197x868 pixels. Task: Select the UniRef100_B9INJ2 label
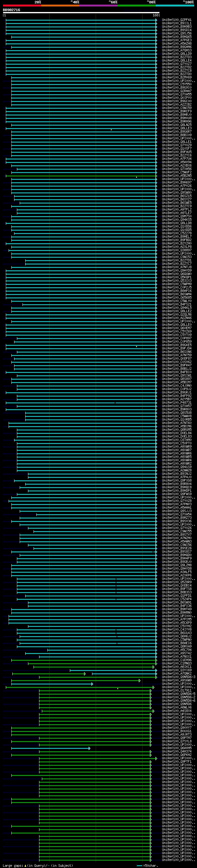tap(177, 474)
